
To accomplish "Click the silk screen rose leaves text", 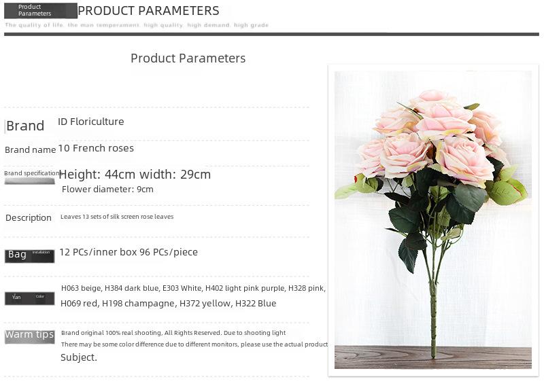I will (117, 217).
